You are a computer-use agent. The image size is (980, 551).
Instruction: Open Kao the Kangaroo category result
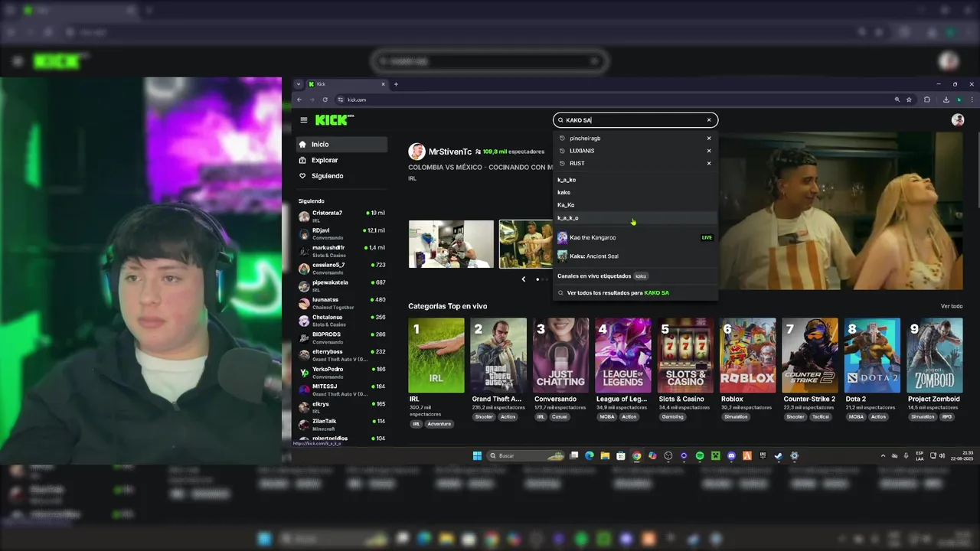[635, 237]
